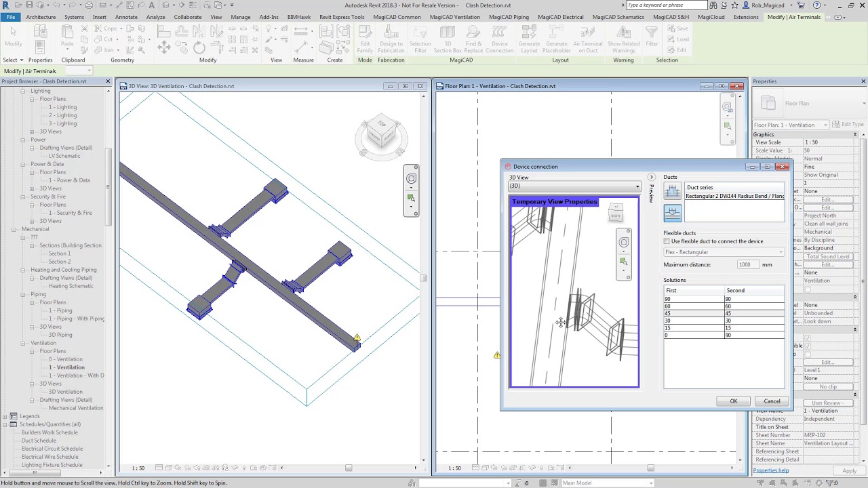
Task: Select the second duct routing icon in Device connection
Action: pyautogui.click(x=672, y=213)
